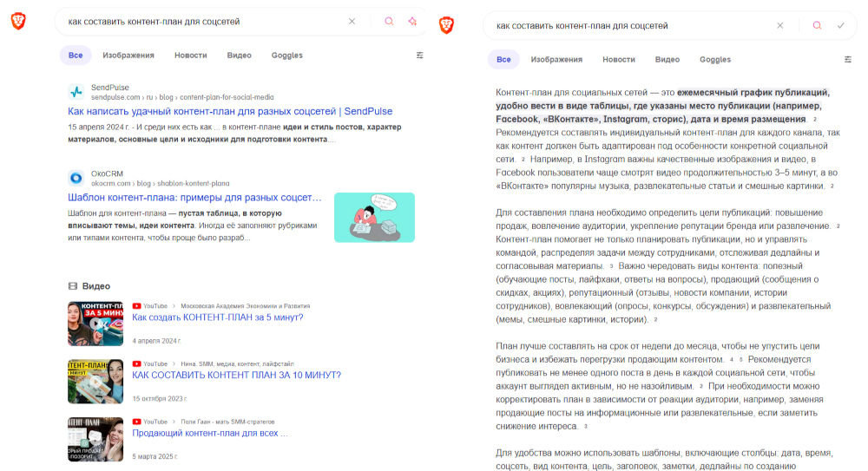The image size is (868, 471).
Task: Click the Видео section heading
Action: coord(96,286)
